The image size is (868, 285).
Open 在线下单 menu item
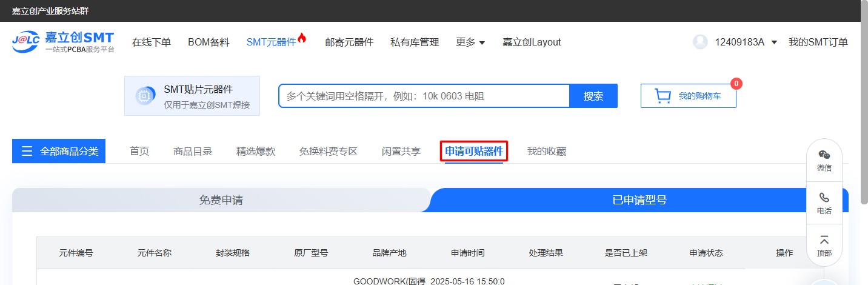pos(152,42)
